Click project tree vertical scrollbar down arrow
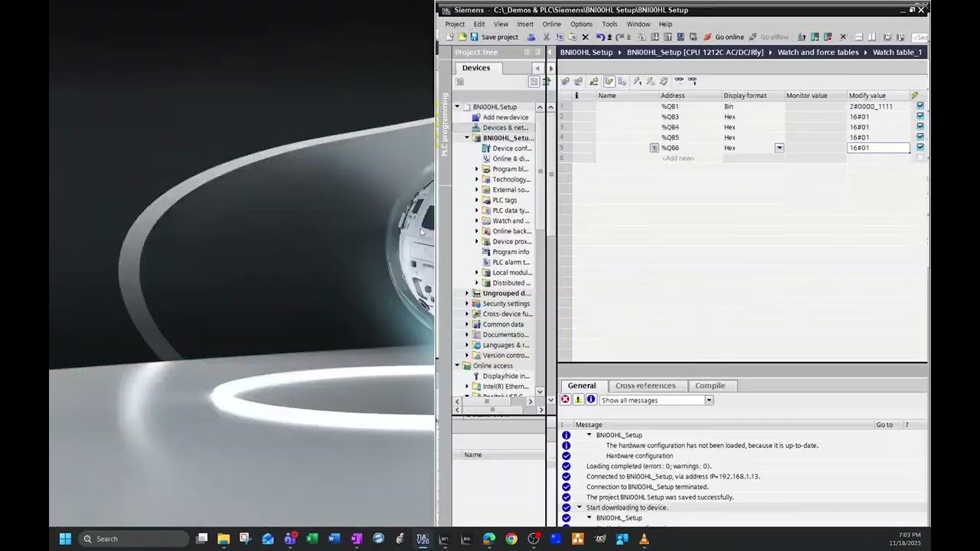Image resolution: width=980 pixels, height=551 pixels. click(x=540, y=392)
